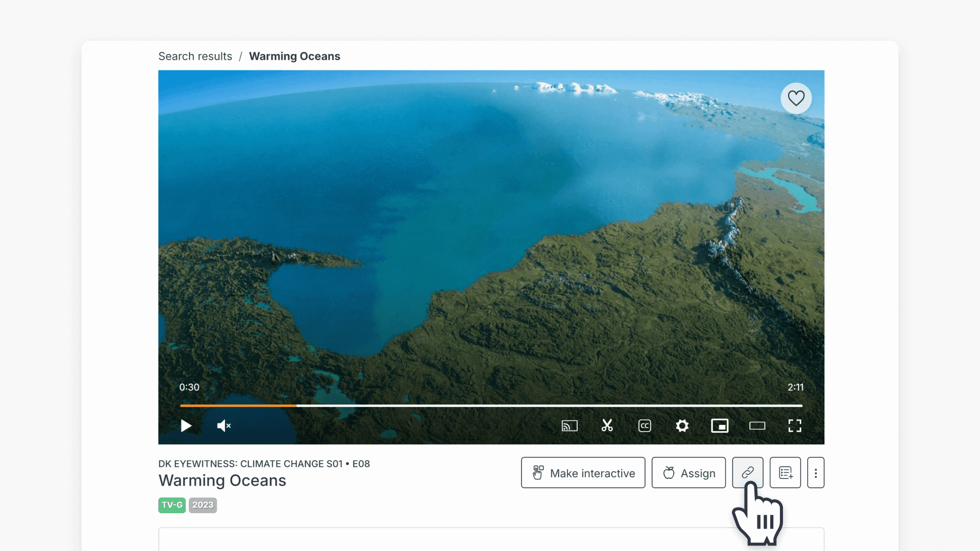The height and width of the screenshot is (551, 980).
Task: Click the interactive hand icon on Make interactive
Action: [x=537, y=472]
